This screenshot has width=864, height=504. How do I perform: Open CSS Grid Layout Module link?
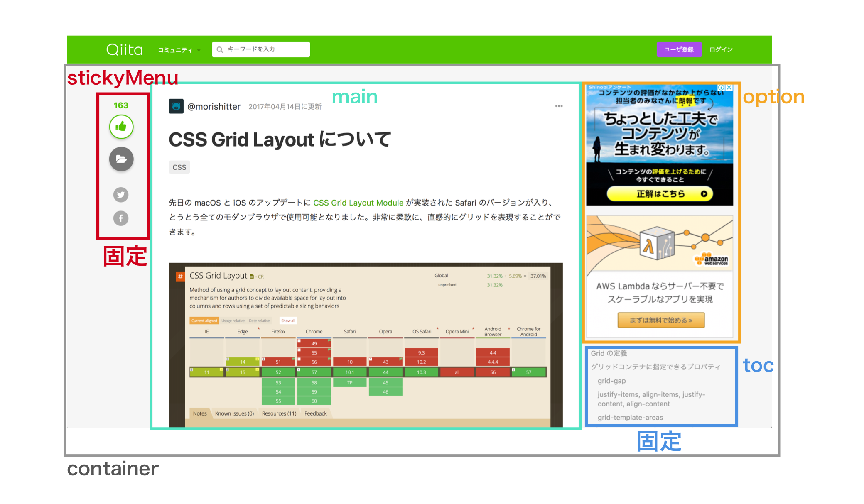(358, 203)
